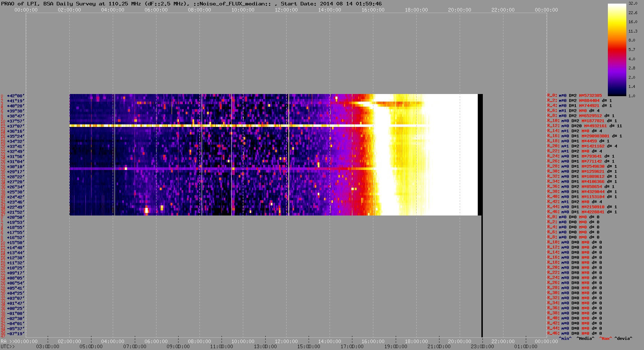Click the ^Media^ legend label
The height and width of the screenshot is (350, 644).
click(585, 338)
